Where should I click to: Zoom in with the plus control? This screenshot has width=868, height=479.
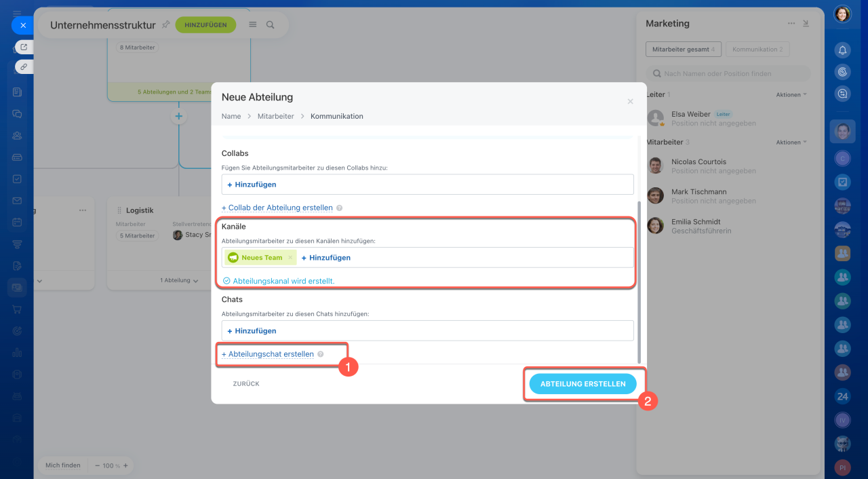pyautogui.click(x=125, y=466)
